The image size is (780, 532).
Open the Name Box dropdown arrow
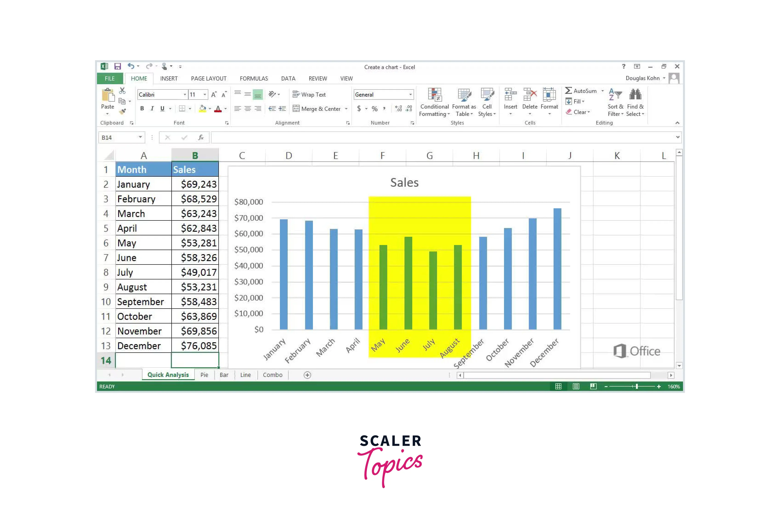(x=140, y=137)
